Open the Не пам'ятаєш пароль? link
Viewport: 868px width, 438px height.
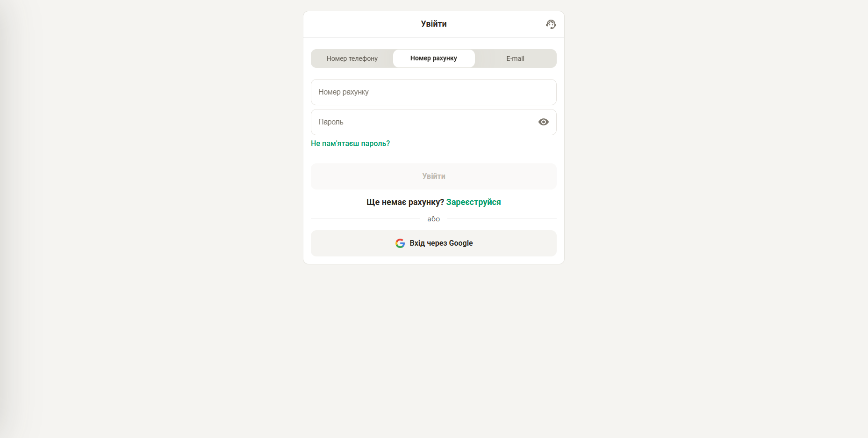350,144
